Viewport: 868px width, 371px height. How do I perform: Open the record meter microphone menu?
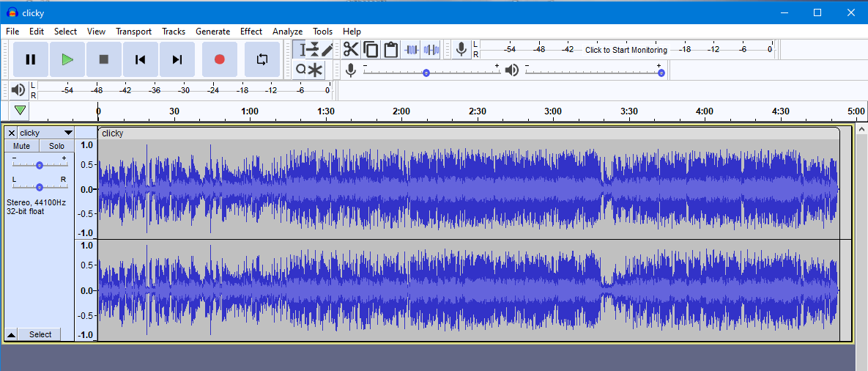coord(461,50)
